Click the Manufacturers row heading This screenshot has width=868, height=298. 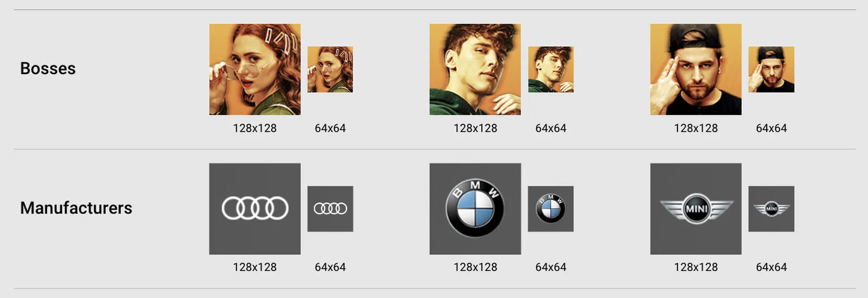(x=76, y=208)
